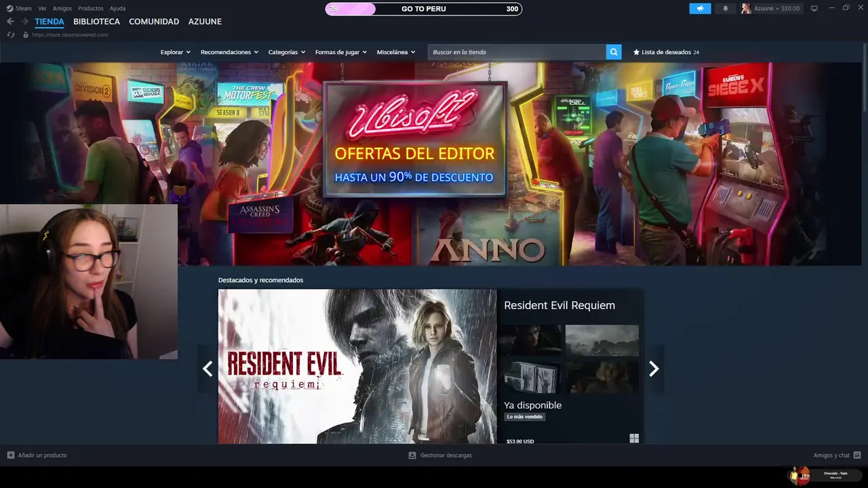The width and height of the screenshot is (868, 488).
Task: Open the Ubisoft Ofertas del Editor banner
Action: pos(415,139)
